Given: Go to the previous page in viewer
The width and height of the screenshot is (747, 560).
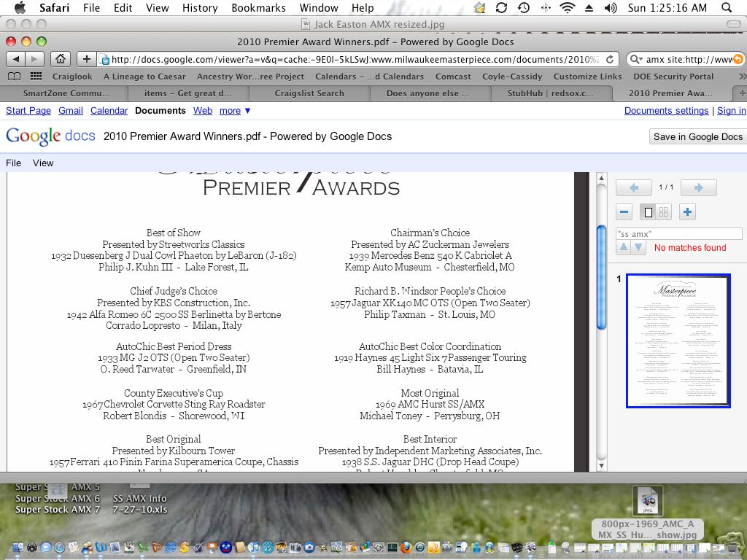Looking at the screenshot, I should (x=633, y=188).
